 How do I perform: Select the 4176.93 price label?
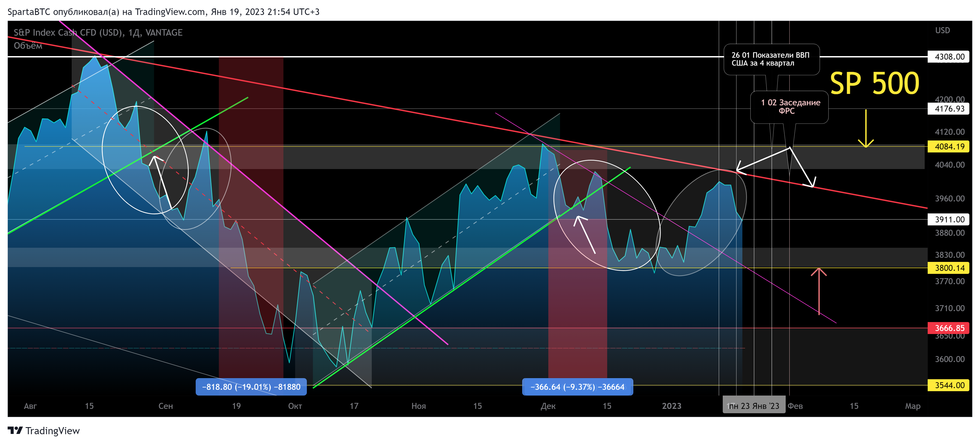click(x=948, y=109)
